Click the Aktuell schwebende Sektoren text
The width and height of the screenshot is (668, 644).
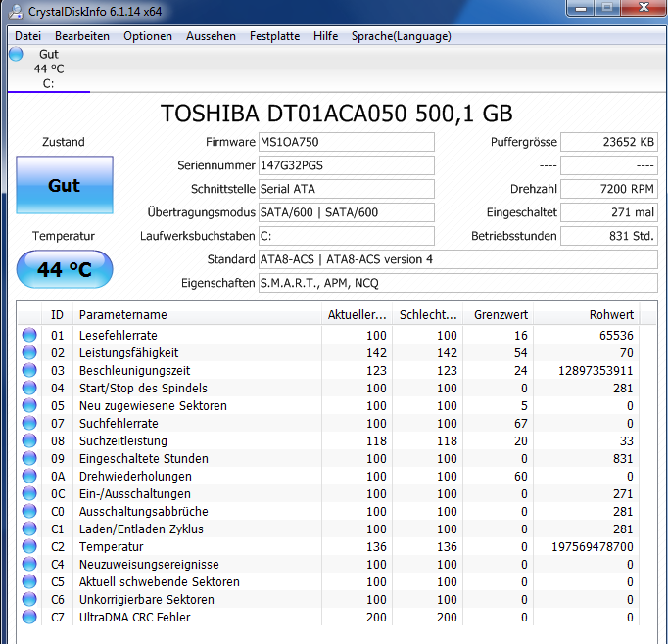pyautogui.click(x=160, y=582)
